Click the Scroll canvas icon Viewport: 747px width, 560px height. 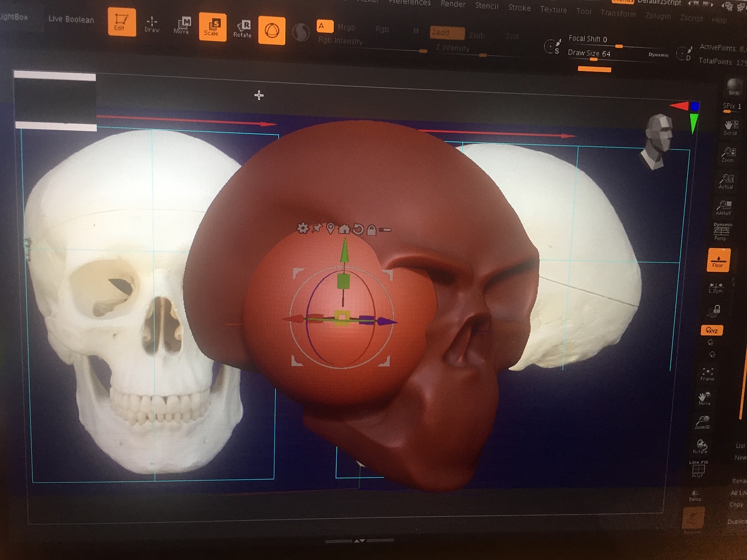pos(730,128)
